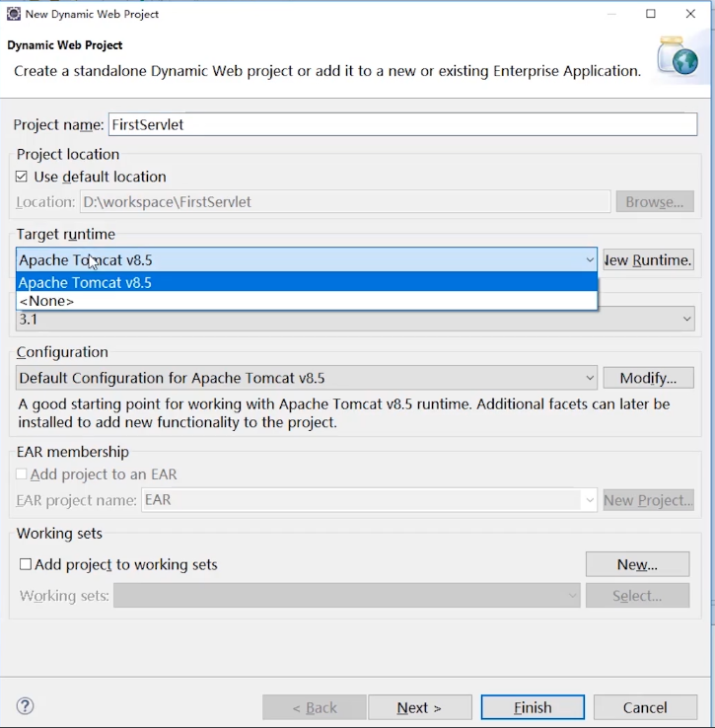This screenshot has height=728, width=715.
Task: Click the Dynamic Web Project heading text
Action: point(65,45)
